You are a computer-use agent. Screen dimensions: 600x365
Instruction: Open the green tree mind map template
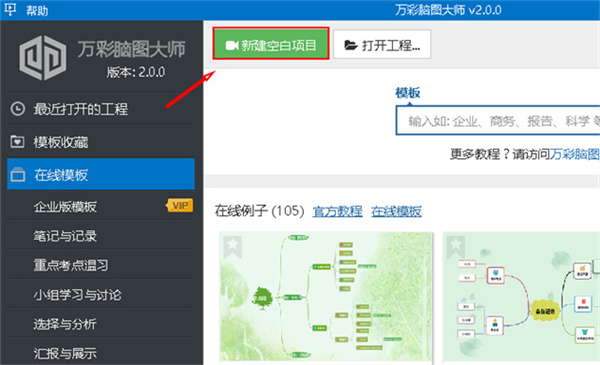326,297
